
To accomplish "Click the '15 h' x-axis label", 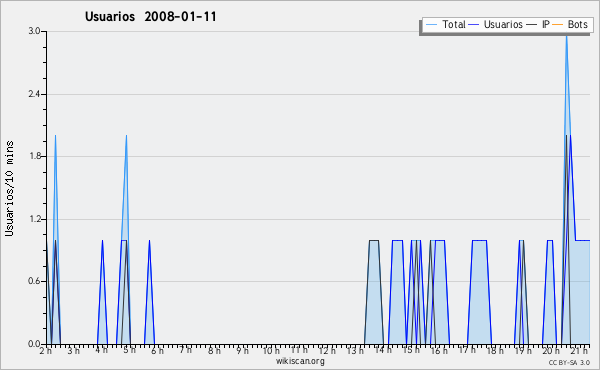I will click(x=411, y=350).
